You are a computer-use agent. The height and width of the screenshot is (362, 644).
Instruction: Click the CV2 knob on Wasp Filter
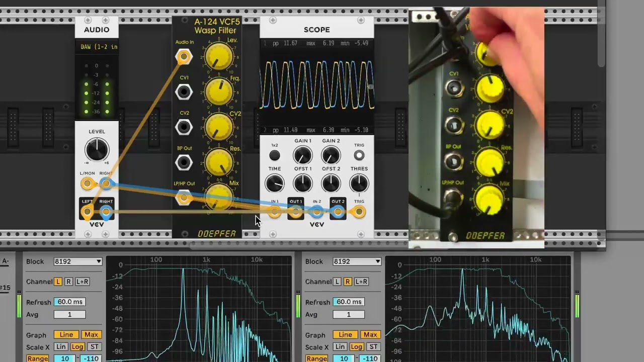(219, 127)
